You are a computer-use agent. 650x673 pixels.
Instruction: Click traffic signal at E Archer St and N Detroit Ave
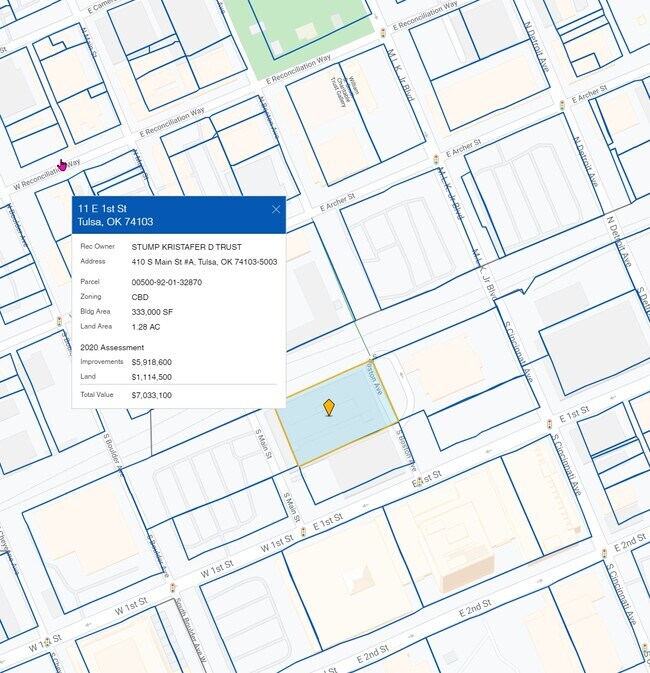(563, 103)
